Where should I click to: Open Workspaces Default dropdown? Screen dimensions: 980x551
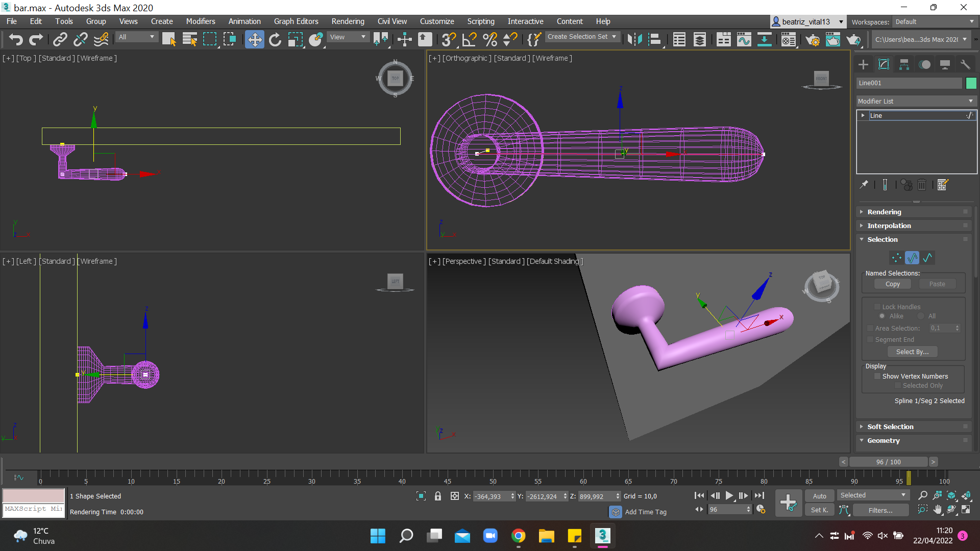[x=935, y=21]
